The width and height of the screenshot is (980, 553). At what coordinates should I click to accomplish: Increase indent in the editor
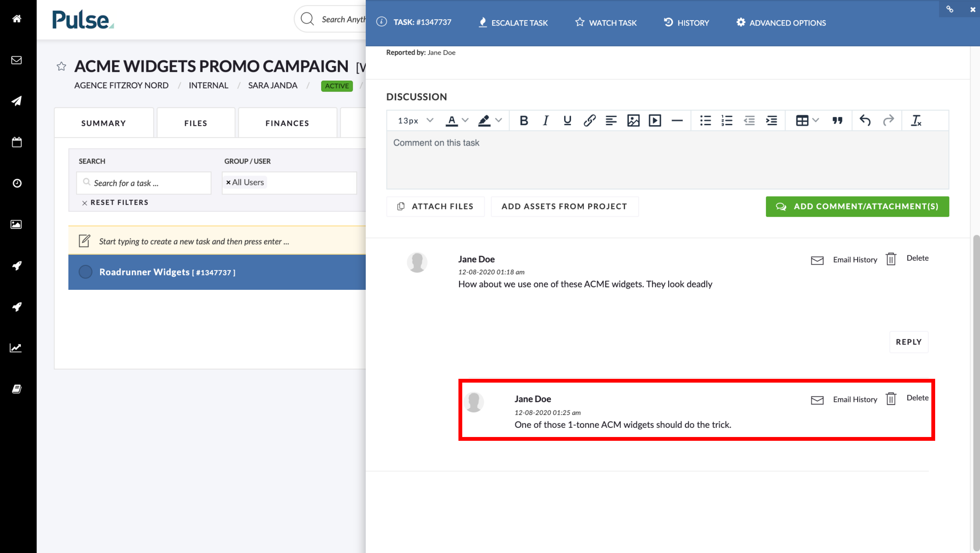(x=771, y=121)
